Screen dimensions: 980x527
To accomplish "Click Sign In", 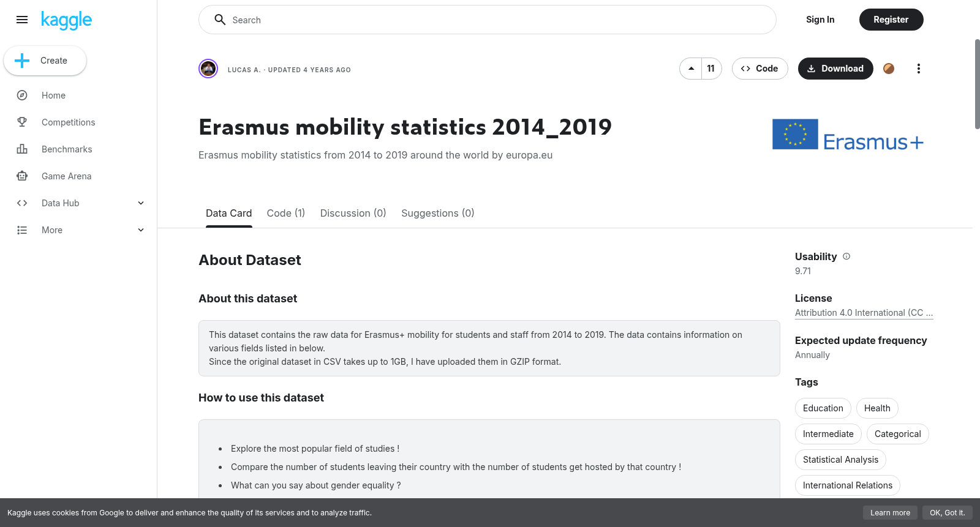I will pyautogui.click(x=820, y=20).
